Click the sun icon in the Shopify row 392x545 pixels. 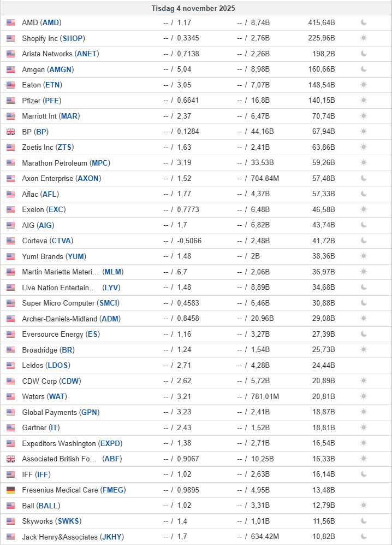point(364,38)
